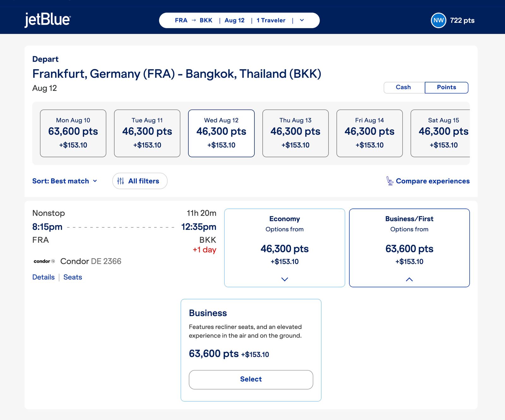The width and height of the screenshot is (505, 420).
Task: Select the Sat Aug 15 date tab
Action: (x=440, y=133)
